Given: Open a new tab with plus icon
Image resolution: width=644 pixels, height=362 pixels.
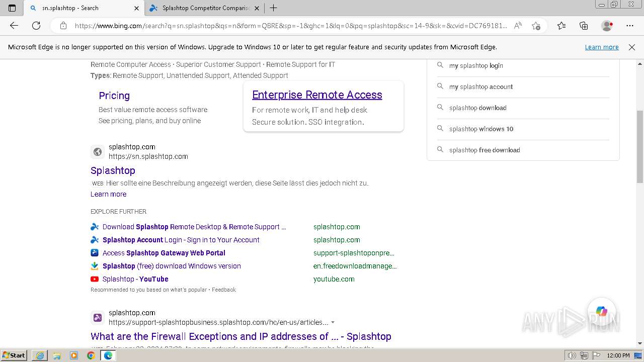Looking at the screenshot, I should coord(274,8).
